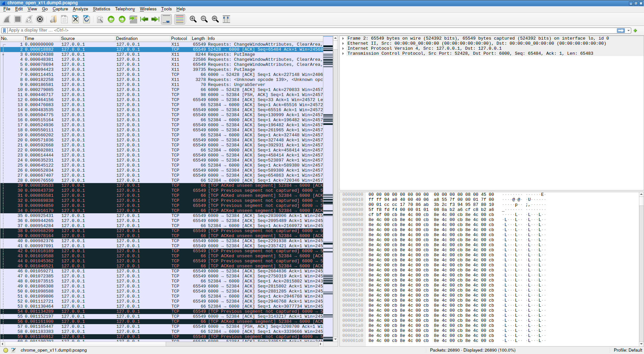Click the packet list horizontal scrollbar

[161, 344]
